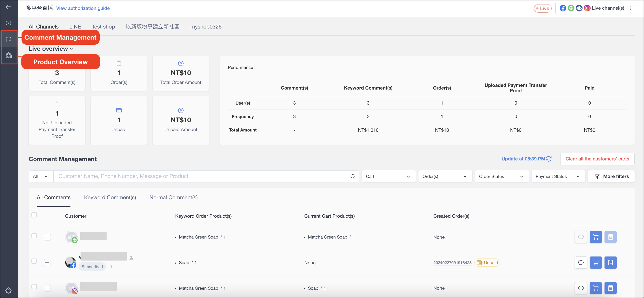Switch to the LINE channel tab
This screenshot has width=644, height=298.
[75, 27]
